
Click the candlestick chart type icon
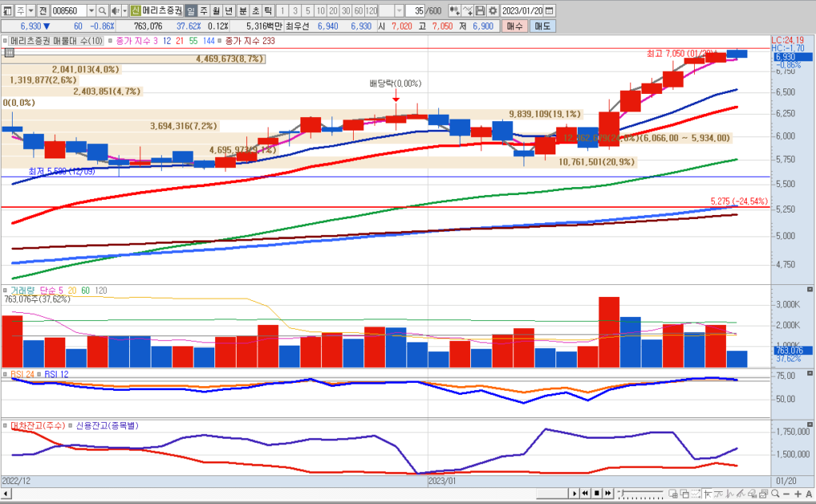click(x=455, y=11)
